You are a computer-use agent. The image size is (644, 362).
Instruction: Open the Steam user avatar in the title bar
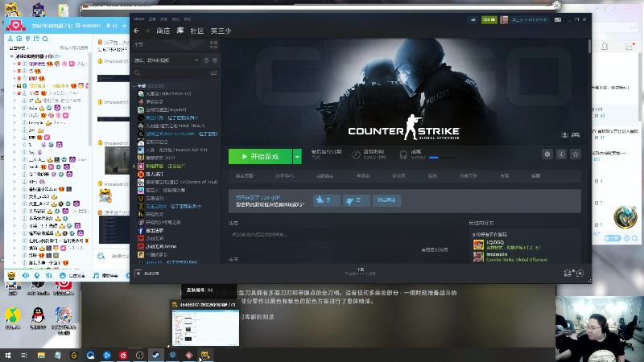[x=504, y=19]
